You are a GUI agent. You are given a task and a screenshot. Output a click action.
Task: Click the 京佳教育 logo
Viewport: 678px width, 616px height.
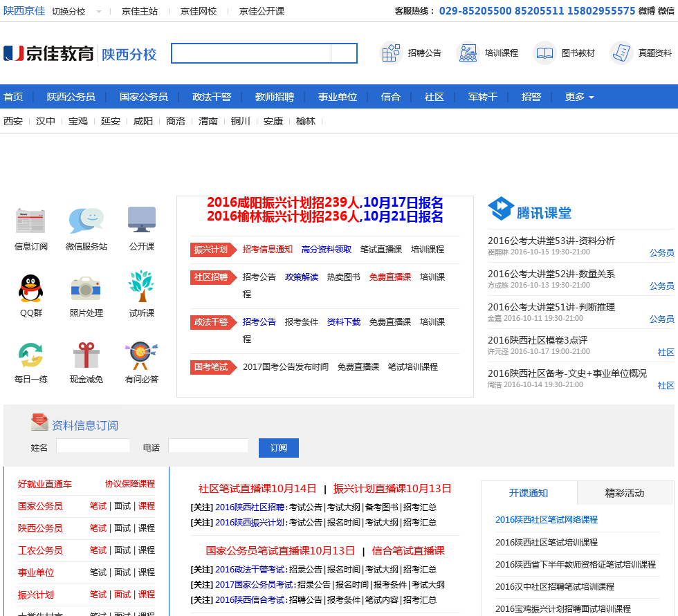[x=48, y=53]
